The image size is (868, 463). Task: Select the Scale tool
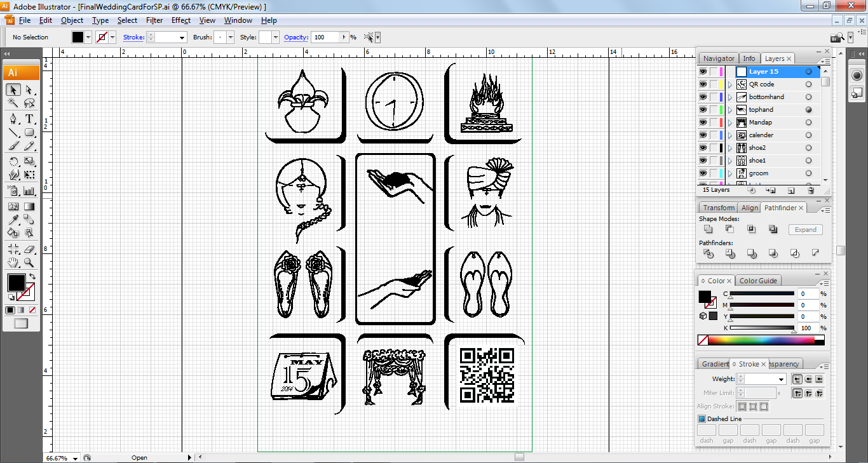29,161
